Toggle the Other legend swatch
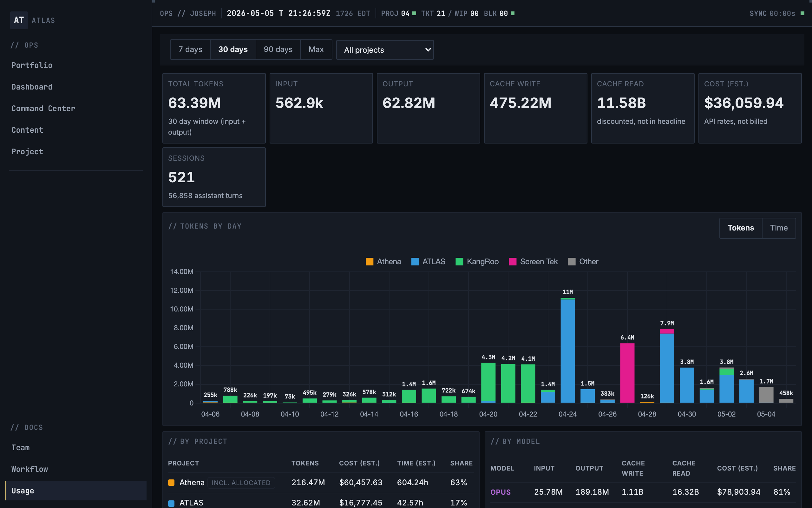This screenshot has width=812, height=508. pyautogui.click(x=572, y=262)
